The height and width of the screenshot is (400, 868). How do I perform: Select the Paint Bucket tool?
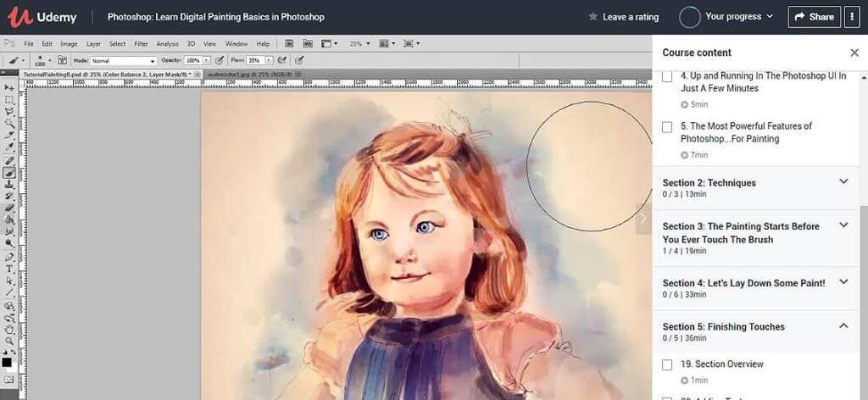8,219
